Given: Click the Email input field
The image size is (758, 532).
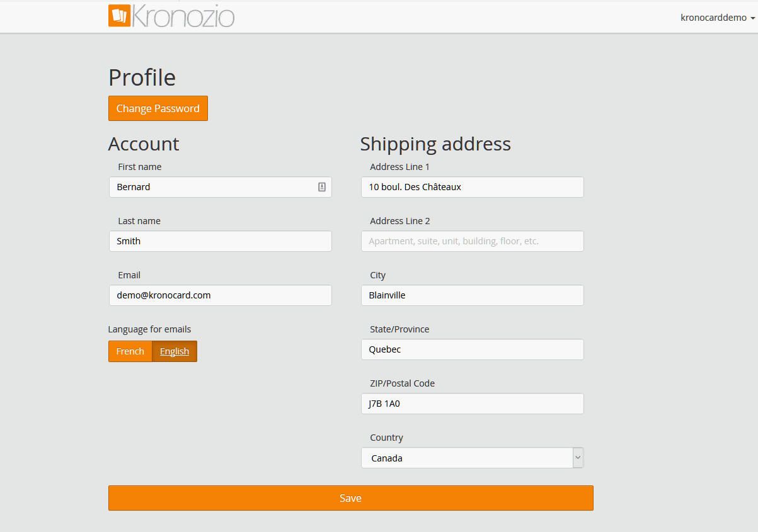Looking at the screenshot, I should [221, 295].
